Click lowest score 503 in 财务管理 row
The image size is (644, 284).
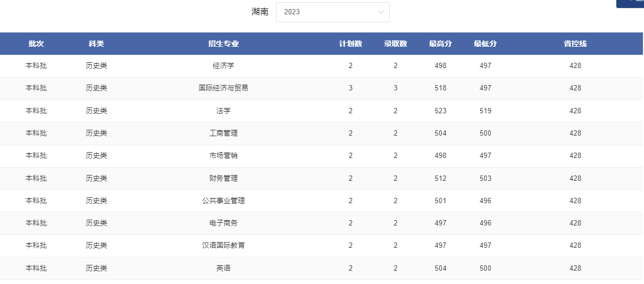tap(485, 178)
